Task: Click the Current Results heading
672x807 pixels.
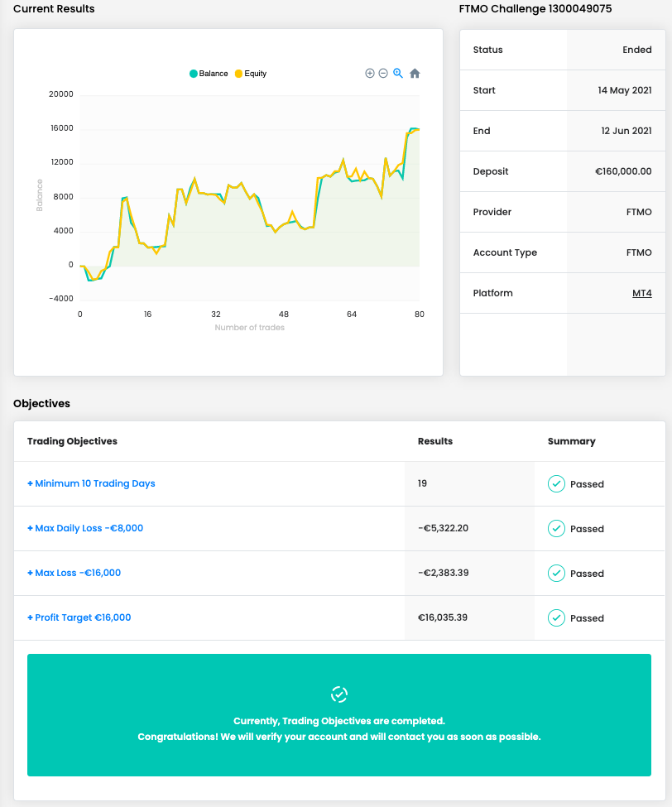Action: 54,9
